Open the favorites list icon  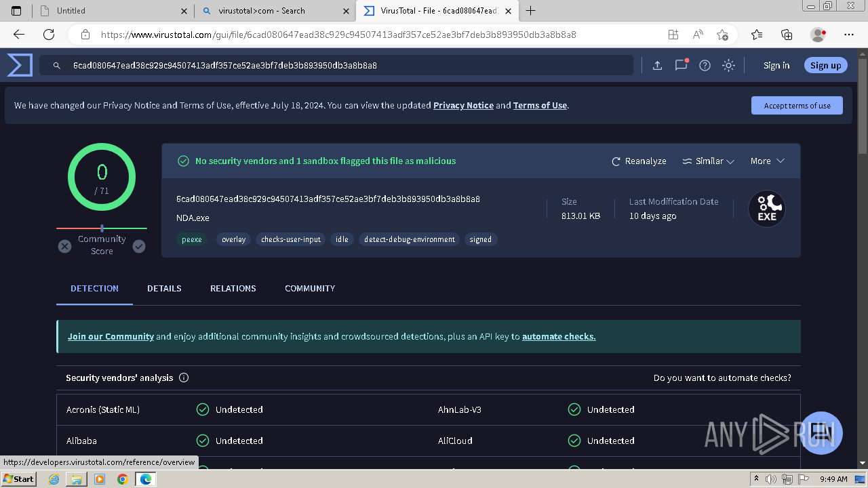pyautogui.click(x=757, y=35)
